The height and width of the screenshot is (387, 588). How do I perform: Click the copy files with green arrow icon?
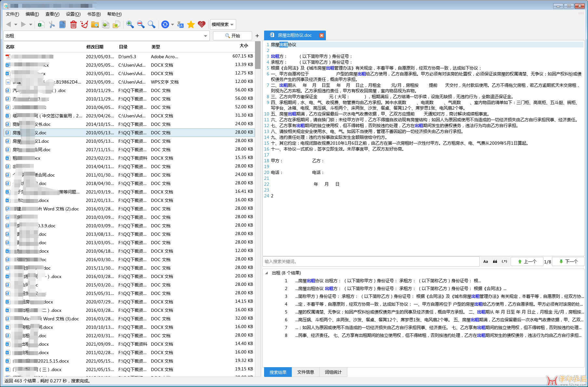(x=106, y=24)
